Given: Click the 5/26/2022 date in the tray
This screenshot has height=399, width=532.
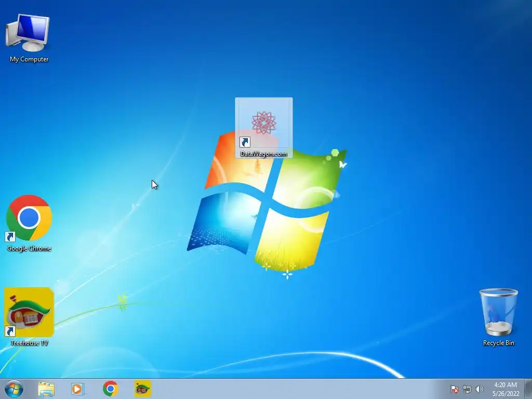Looking at the screenshot, I should [506, 394].
